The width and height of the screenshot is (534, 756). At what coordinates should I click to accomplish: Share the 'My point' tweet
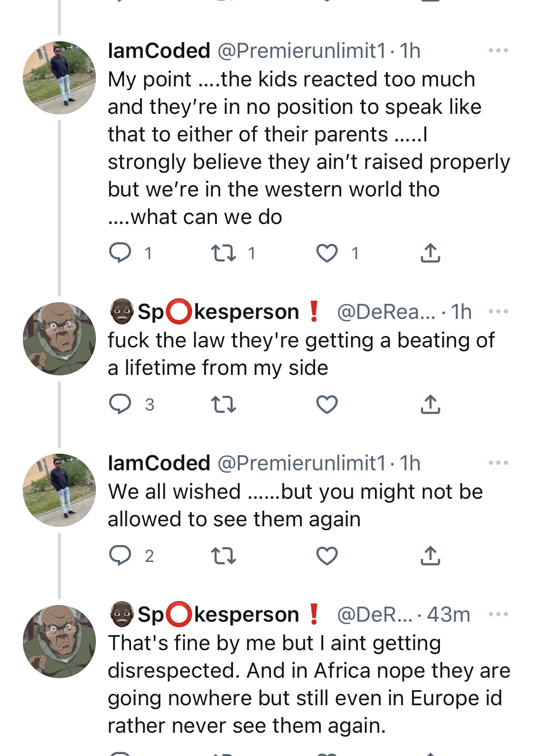tap(430, 252)
